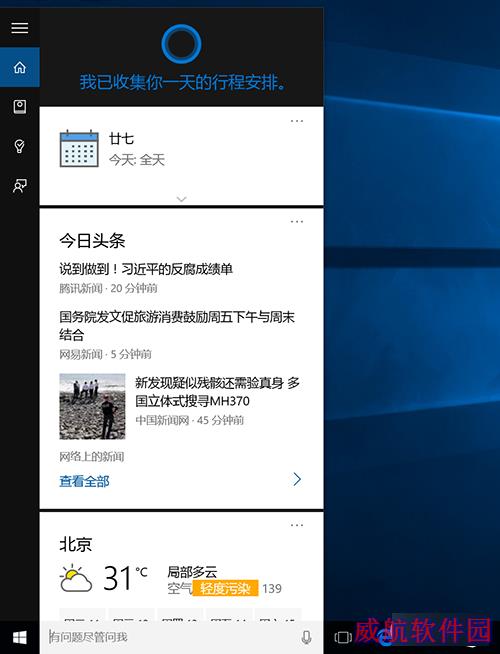Click the arrow next to 查看全部
This screenshot has width=500, height=654.
pyautogui.click(x=297, y=479)
